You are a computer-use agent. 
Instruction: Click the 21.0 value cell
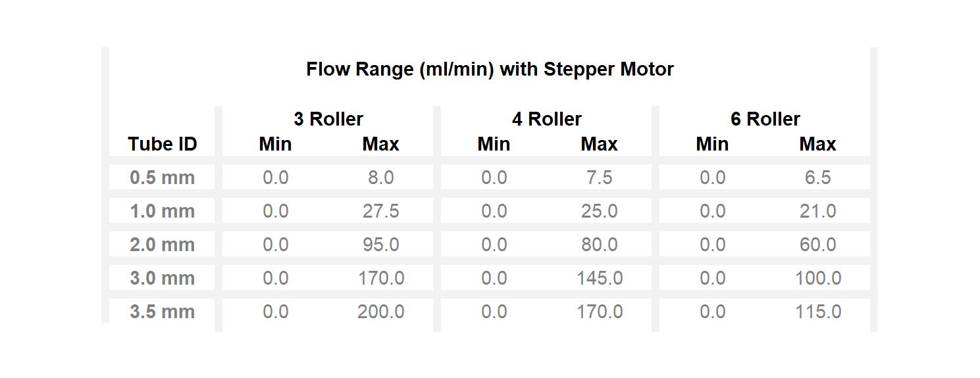pos(818,211)
